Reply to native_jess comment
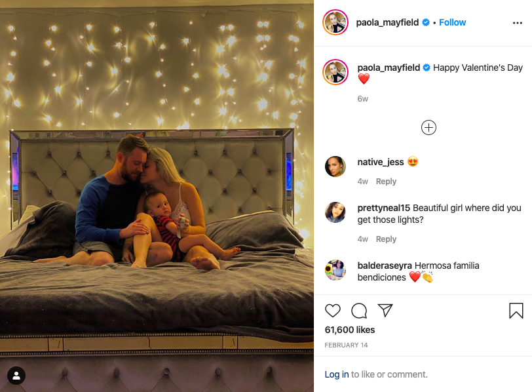The image size is (532, 392). pos(386,182)
